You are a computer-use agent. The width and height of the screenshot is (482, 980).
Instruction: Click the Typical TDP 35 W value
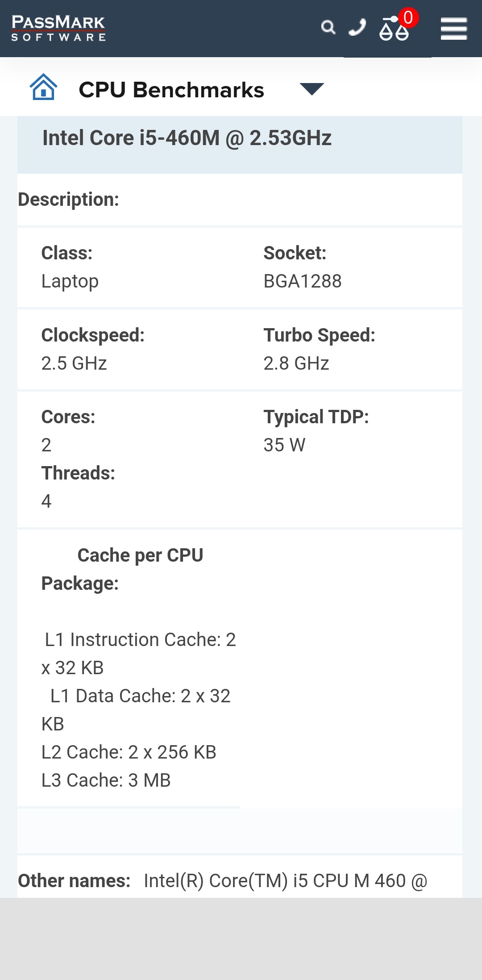[284, 445]
